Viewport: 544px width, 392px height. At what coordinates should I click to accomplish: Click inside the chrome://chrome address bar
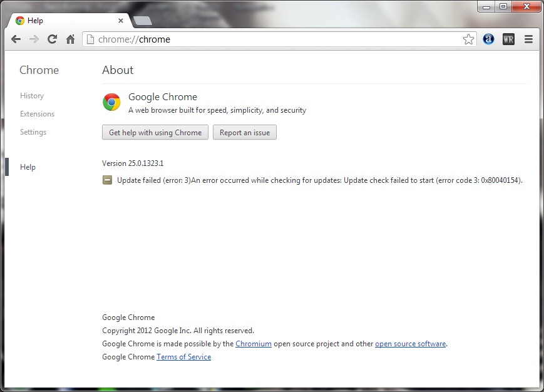[x=250, y=39]
